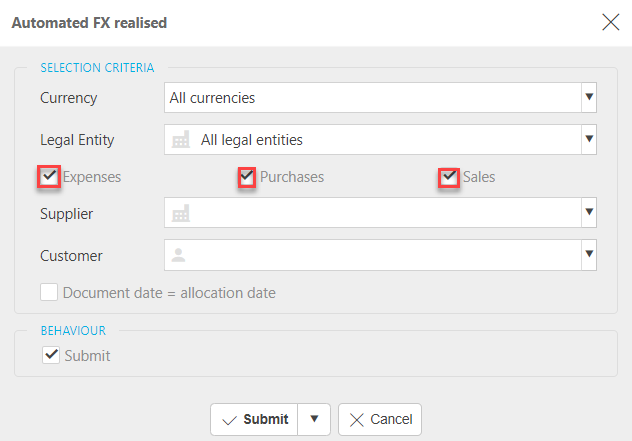The height and width of the screenshot is (441, 632).
Task: Enable Document date = allocation date
Action: [49, 293]
